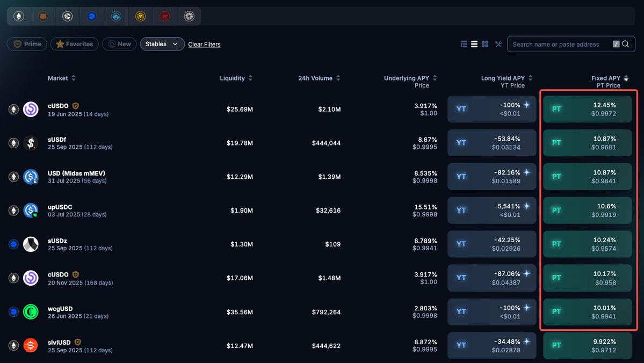Click the sparkle icon in the wcgUSD YT button
The image size is (644, 363).
(x=526, y=308)
